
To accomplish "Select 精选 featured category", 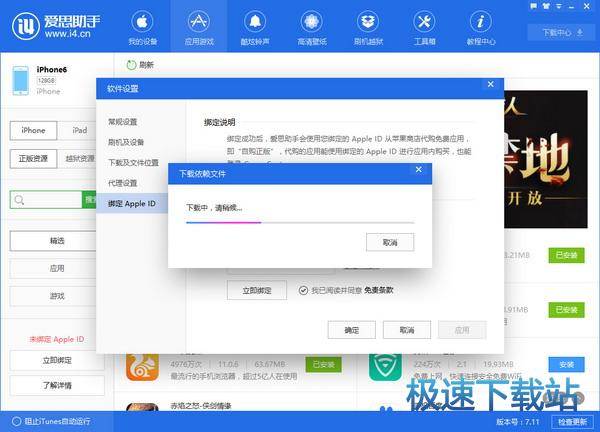I will click(53, 241).
